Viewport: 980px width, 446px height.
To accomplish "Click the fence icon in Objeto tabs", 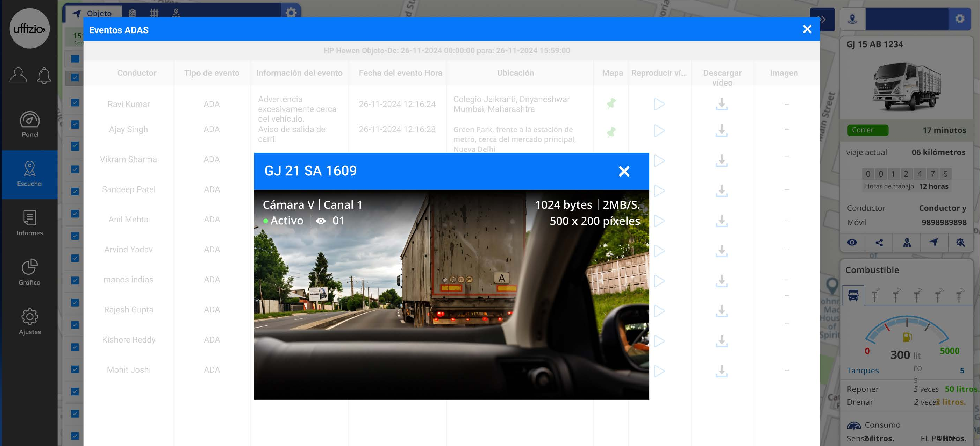I will (154, 13).
